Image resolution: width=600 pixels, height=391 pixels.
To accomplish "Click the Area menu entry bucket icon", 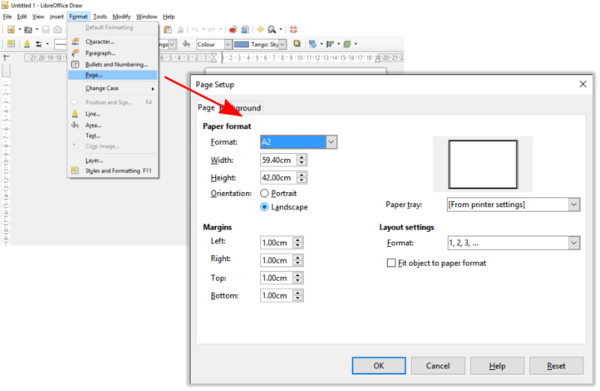I will pyautogui.click(x=75, y=125).
